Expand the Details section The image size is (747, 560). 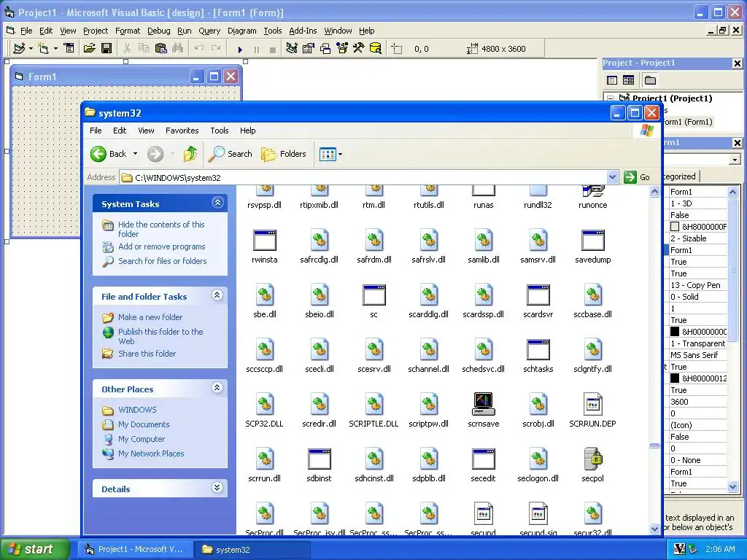pyautogui.click(x=217, y=488)
